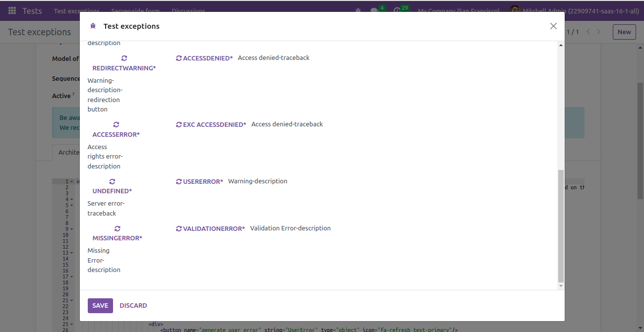Open the Tests app brand link
The height and width of the screenshot is (332, 644).
[x=32, y=10]
